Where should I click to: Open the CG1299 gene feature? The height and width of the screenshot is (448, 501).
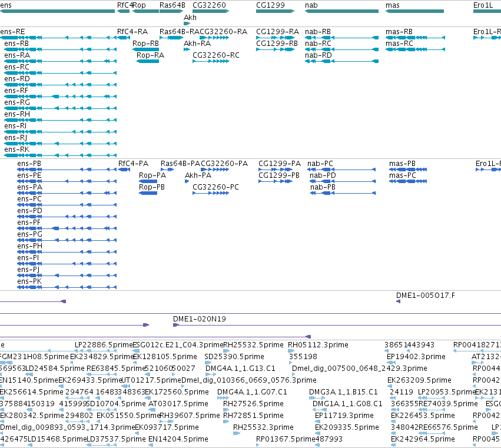pyautogui.click(x=275, y=11)
